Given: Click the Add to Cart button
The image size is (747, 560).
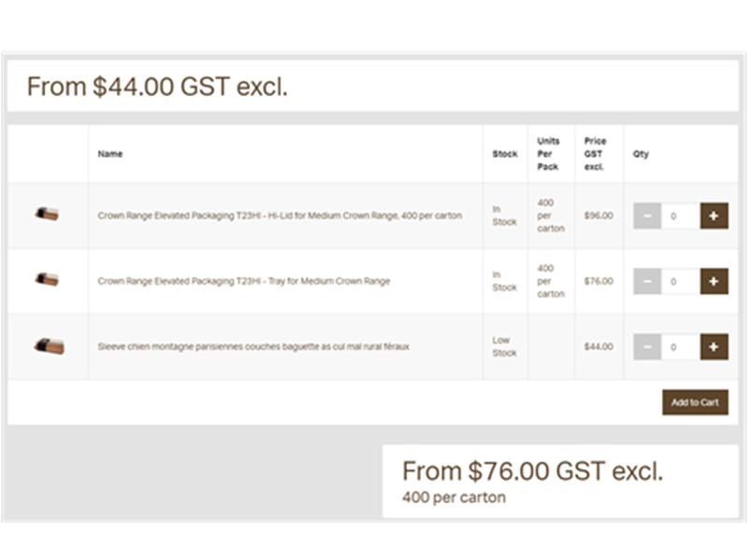Looking at the screenshot, I should (695, 402).
